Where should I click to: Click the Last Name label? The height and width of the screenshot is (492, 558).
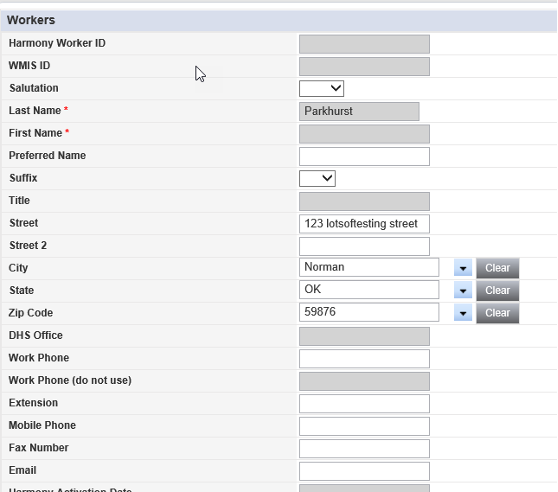(35, 111)
